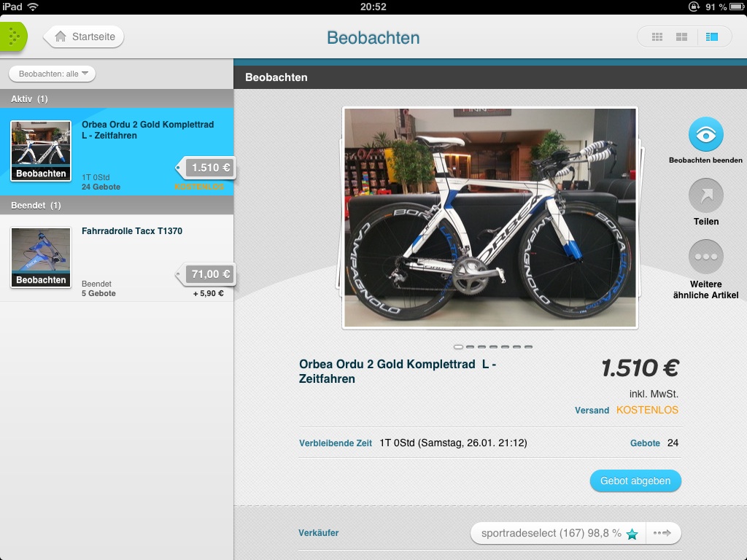Image resolution: width=747 pixels, height=560 pixels.
Task: Select the Orbea Ordu 2 Gold listing
Action: click(117, 152)
